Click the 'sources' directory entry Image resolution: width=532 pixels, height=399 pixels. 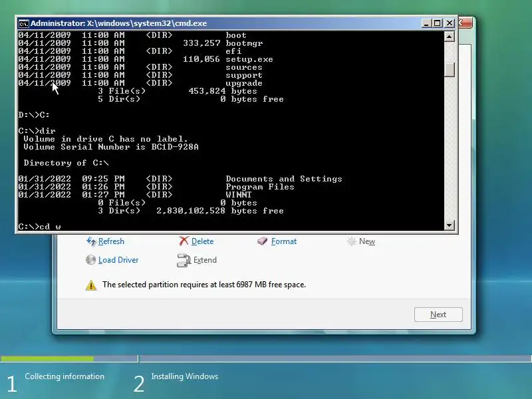coord(244,67)
